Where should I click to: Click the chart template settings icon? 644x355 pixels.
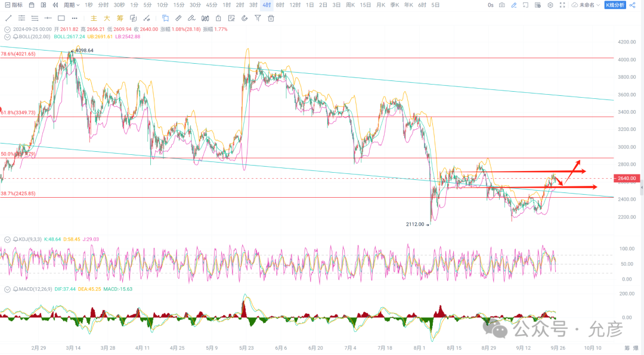538,5
